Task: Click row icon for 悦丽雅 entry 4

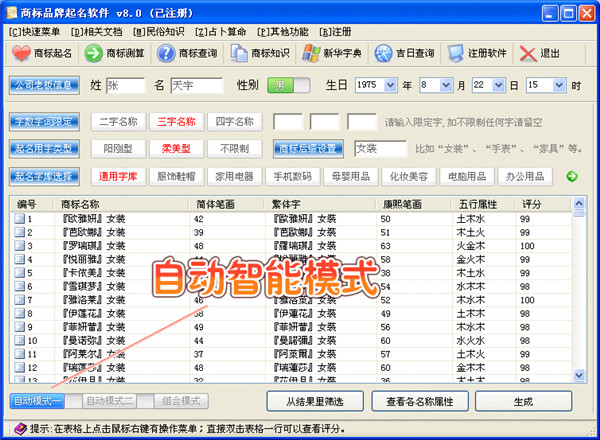Action: [x=19, y=259]
